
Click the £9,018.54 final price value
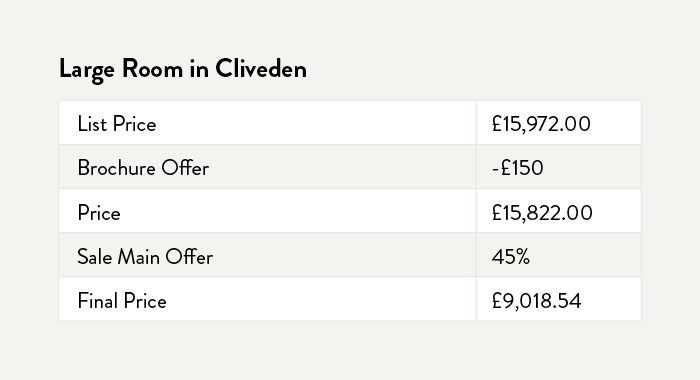click(536, 301)
